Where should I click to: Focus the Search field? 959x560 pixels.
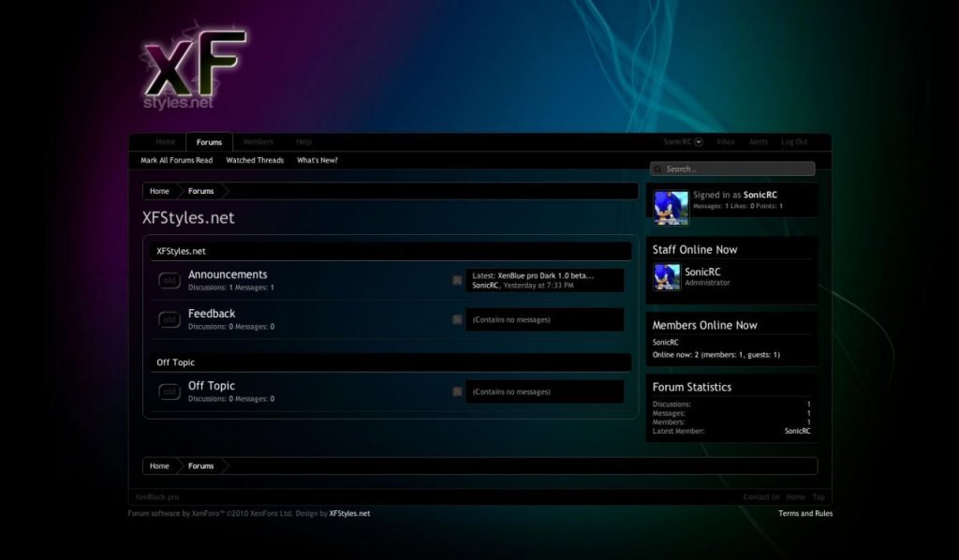click(732, 169)
